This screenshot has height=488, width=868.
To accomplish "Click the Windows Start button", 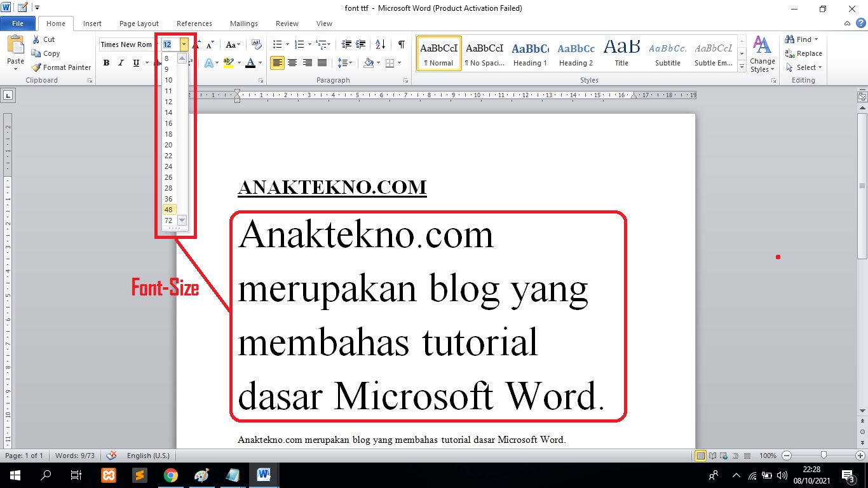I will click(15, 475).
